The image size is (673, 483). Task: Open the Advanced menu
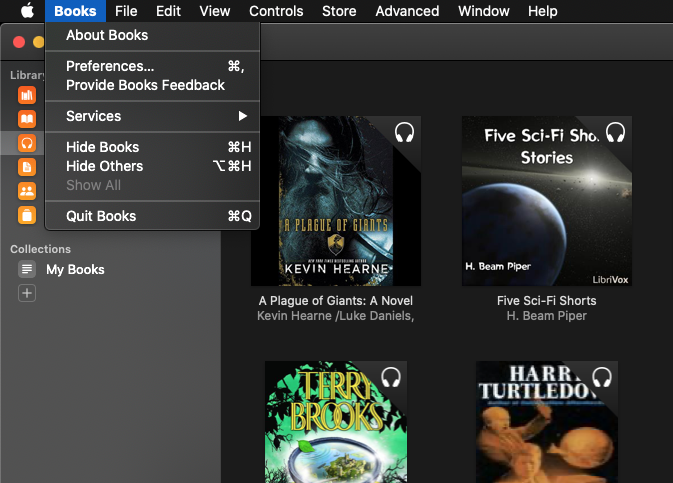[407, 11]
